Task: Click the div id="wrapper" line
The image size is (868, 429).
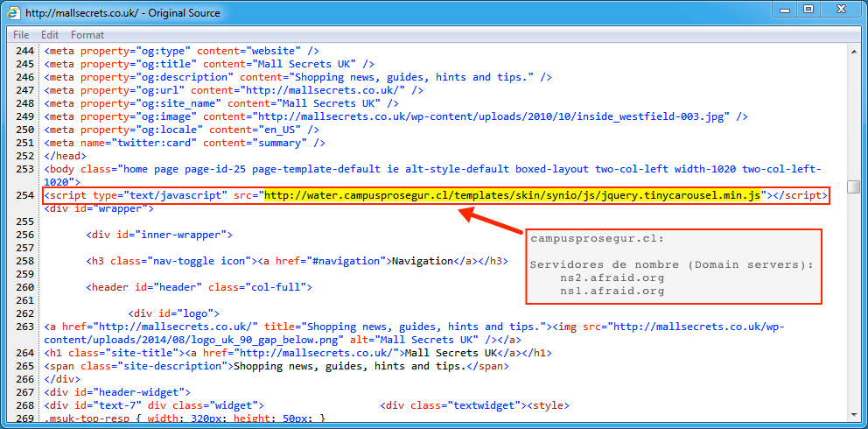Action: point(99,209)
